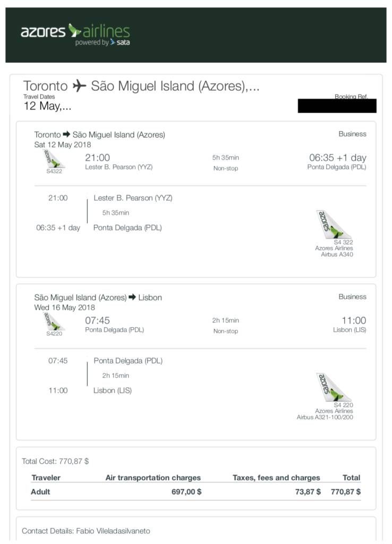Select the 06:35 +1 day Ponta Delgada arrival
This screenshot has width=392, height=544.
[x=337, y=157]
